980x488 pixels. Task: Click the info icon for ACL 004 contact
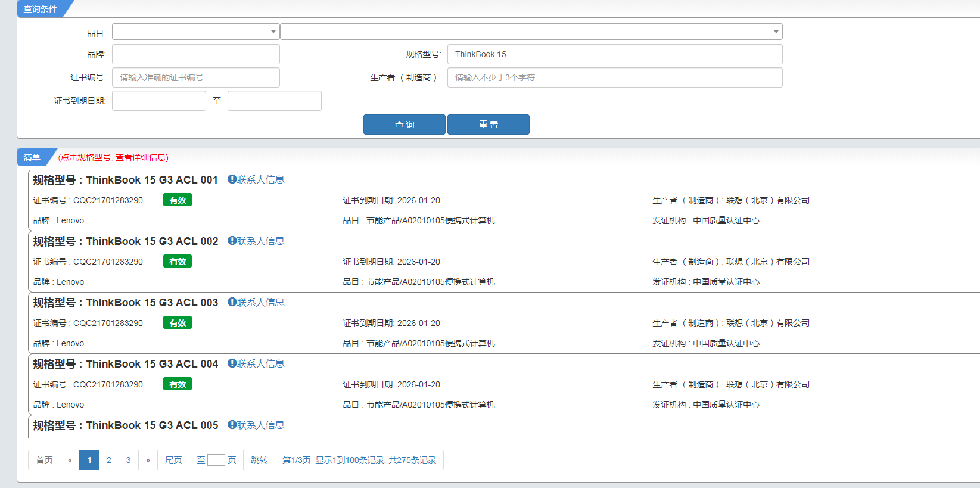[232, 363]
